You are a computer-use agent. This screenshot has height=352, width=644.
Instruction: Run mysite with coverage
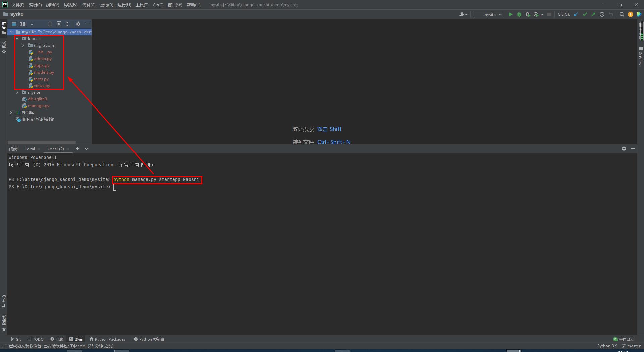click(528, 14)
